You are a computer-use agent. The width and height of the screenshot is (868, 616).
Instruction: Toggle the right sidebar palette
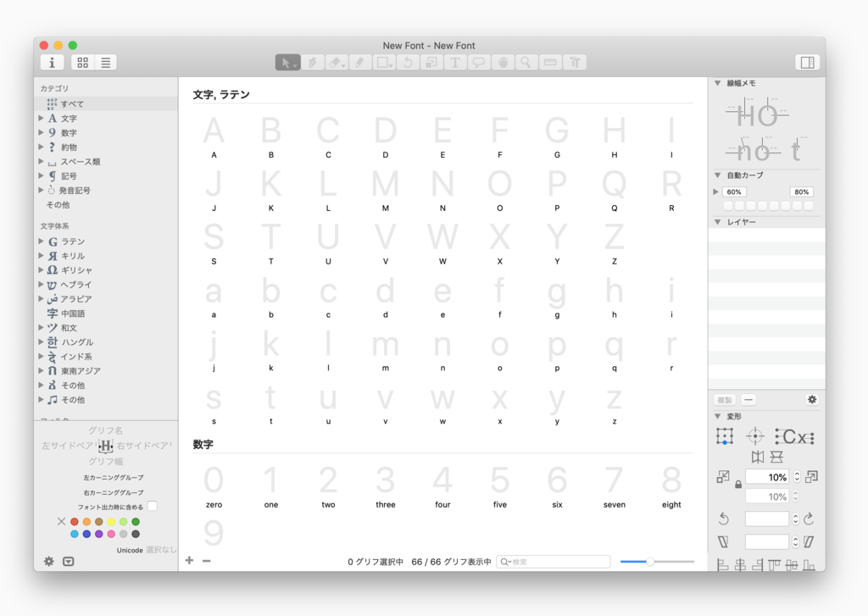tap(808, 63)
